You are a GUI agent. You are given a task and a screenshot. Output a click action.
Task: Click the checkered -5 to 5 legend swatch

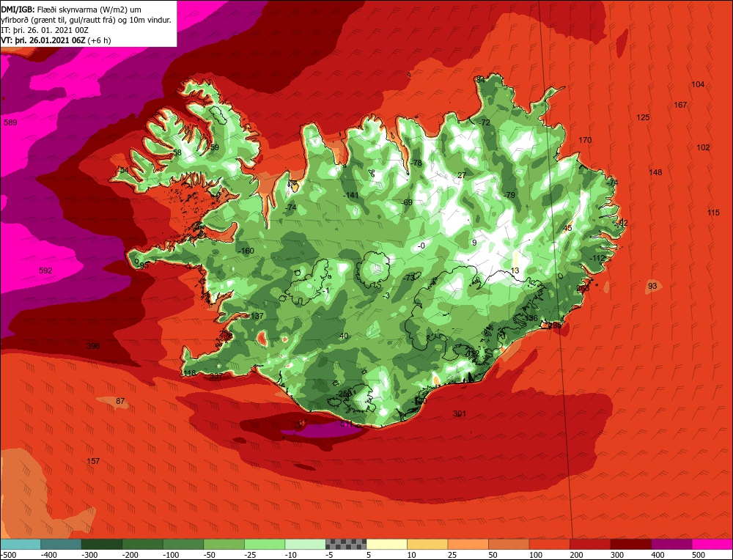tap(346, 544)
